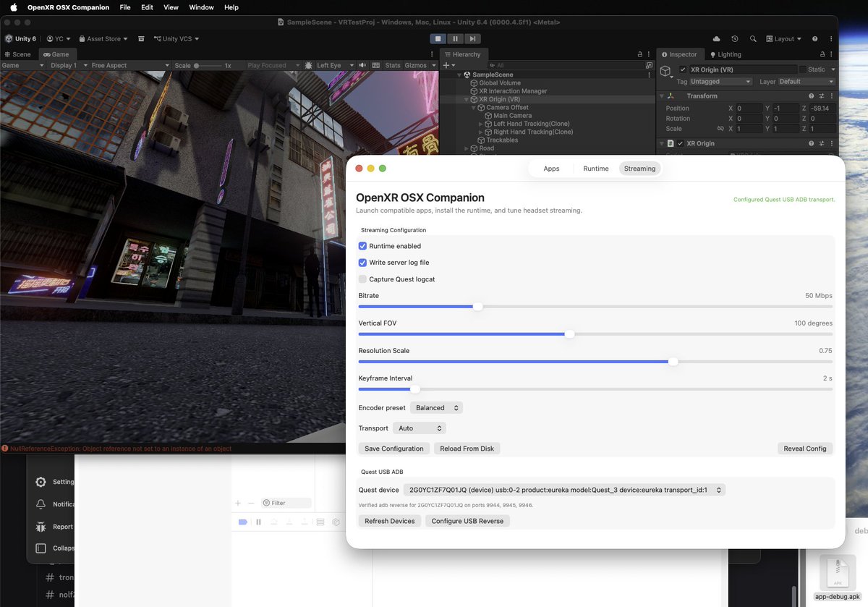Toggle Stats in Game view
This screenshot has width=868, height=607.
point(393,65)
